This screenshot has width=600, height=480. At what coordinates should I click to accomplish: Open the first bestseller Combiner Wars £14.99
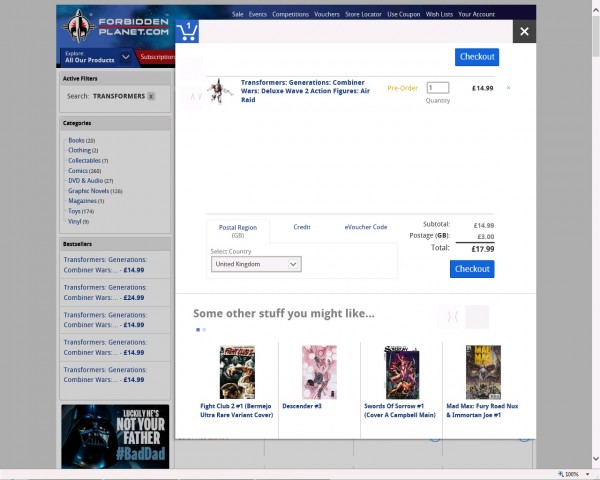point(105,265)
